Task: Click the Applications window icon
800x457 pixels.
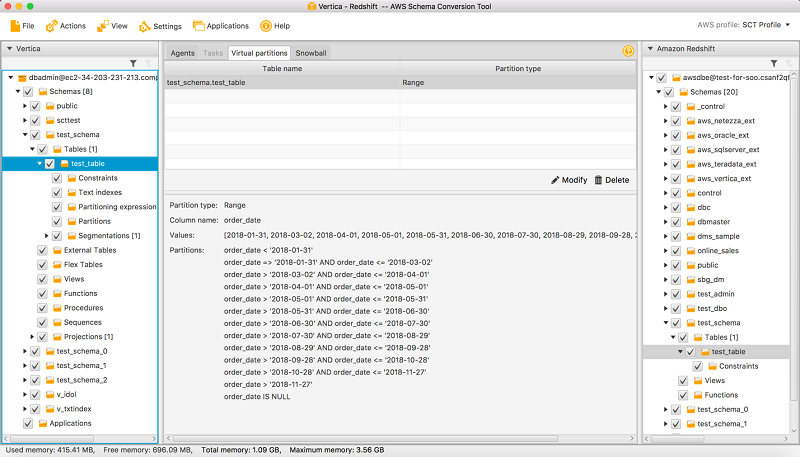Action: coord(198,26)
